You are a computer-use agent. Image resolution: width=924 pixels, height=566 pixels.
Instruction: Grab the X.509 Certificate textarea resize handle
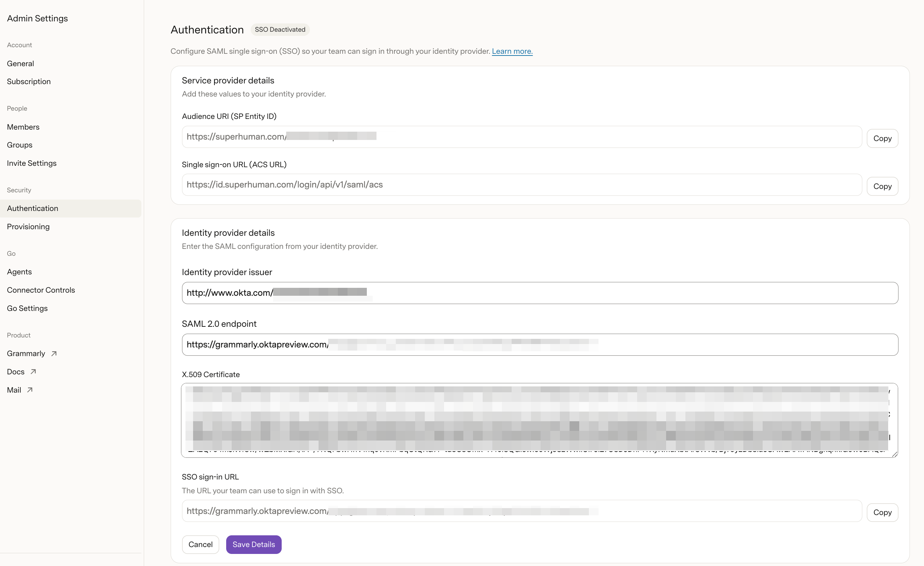point(894,454)
